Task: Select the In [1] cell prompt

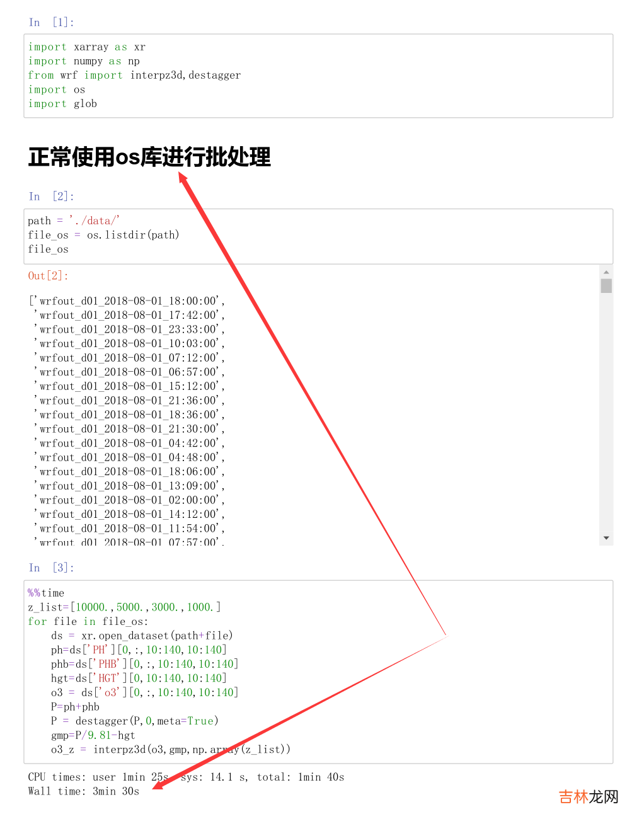Action: pyautogui.click(x=51, y=23)
